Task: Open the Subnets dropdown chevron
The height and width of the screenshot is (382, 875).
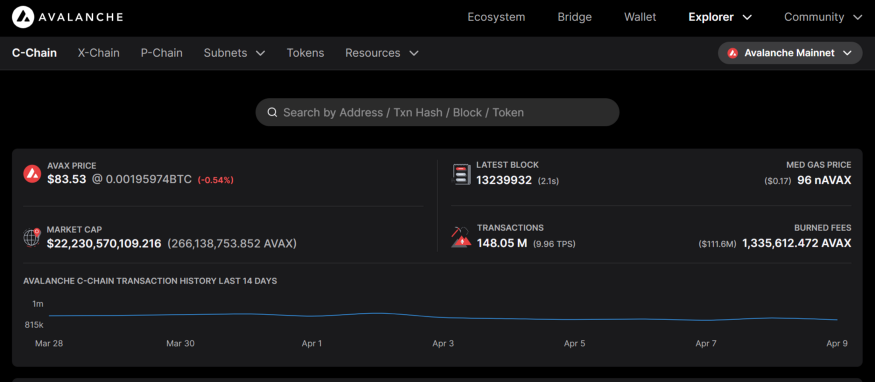Action: 260,53
